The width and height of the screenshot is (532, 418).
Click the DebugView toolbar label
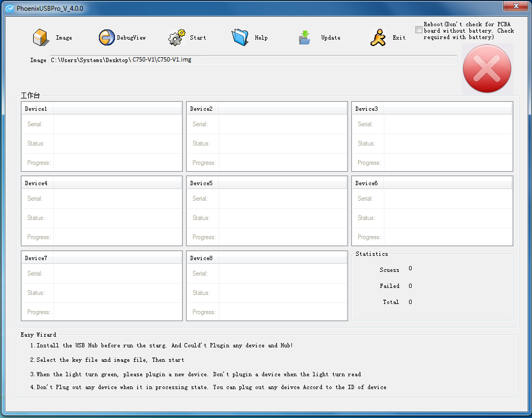pos(132,37)
